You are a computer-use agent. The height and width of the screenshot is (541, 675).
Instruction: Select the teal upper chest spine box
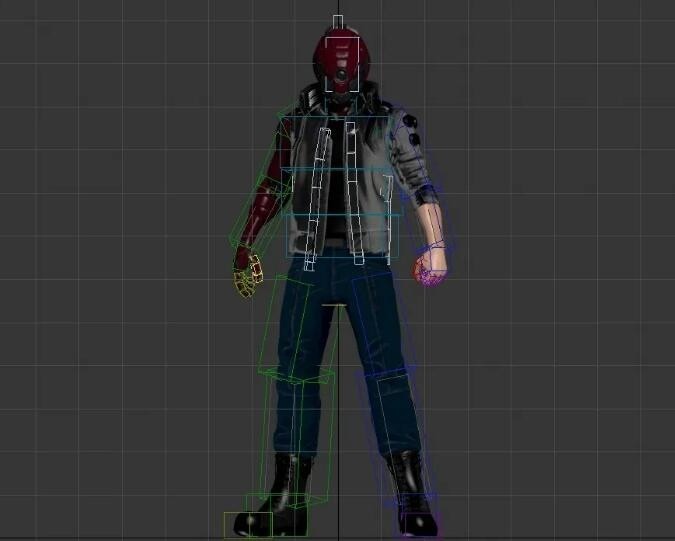point(338,142)
